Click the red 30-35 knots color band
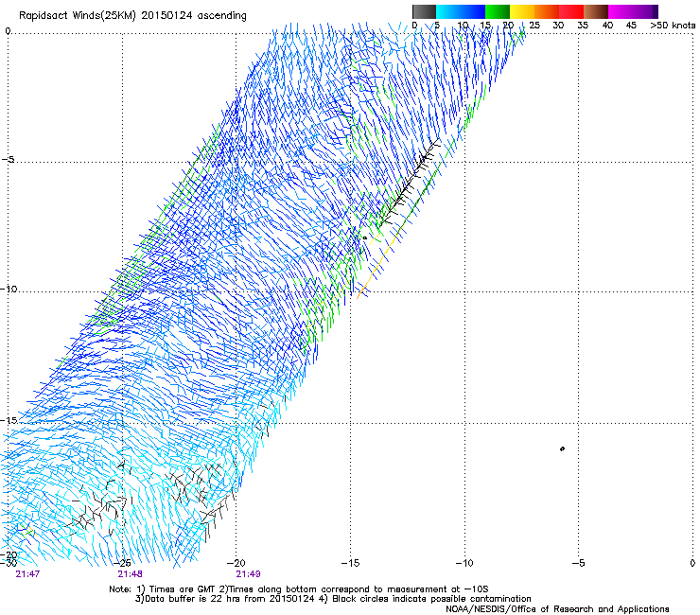Viewport: 700px width, 615px height. (x=571, y=11)
